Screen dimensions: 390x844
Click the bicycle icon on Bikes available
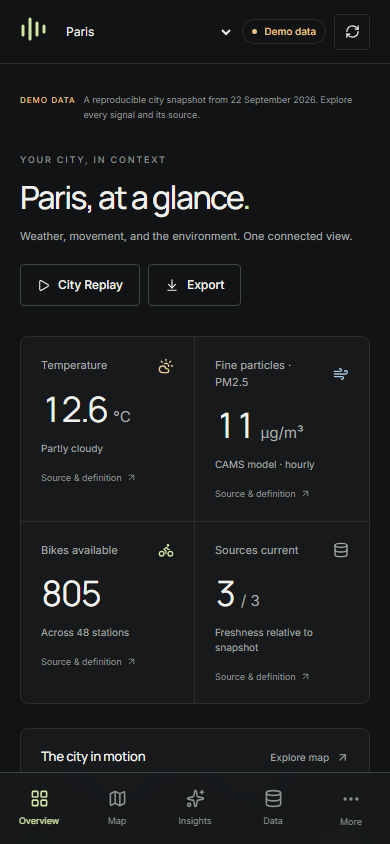point(166,551)
